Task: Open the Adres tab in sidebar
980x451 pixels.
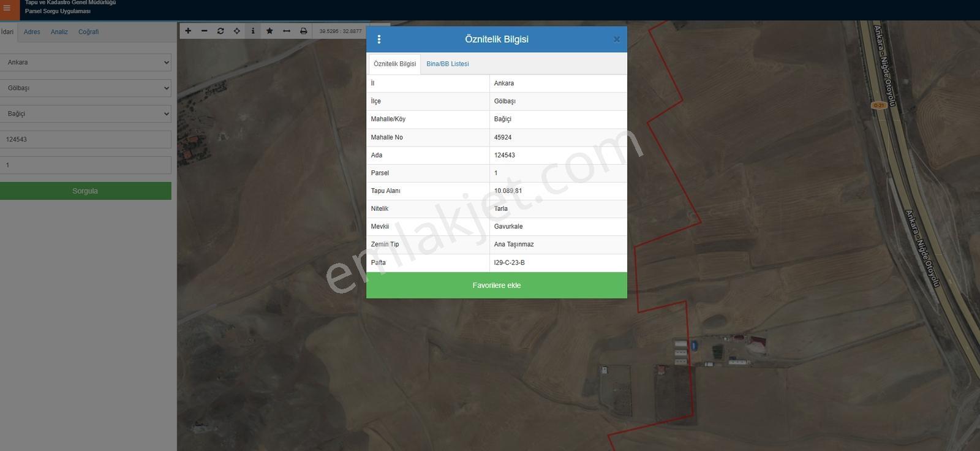Action: coord(32,32)
